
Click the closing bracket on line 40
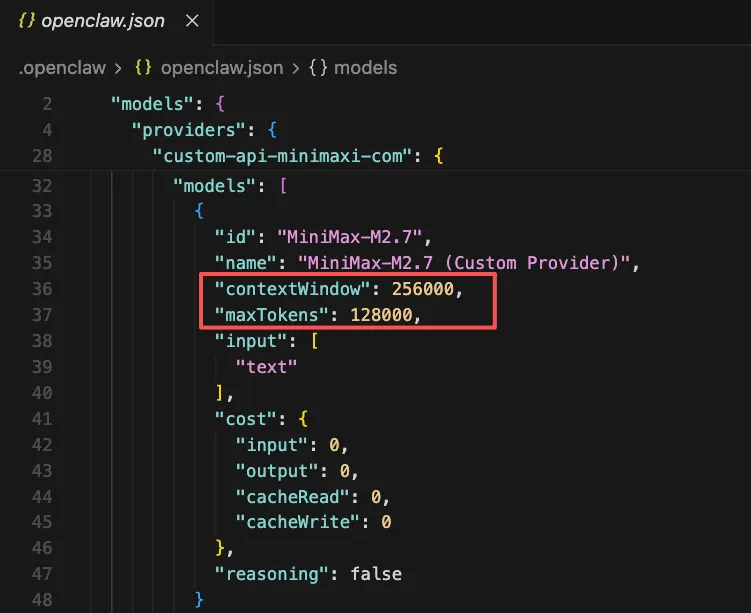pyautogui.click(x=220, y=393)
